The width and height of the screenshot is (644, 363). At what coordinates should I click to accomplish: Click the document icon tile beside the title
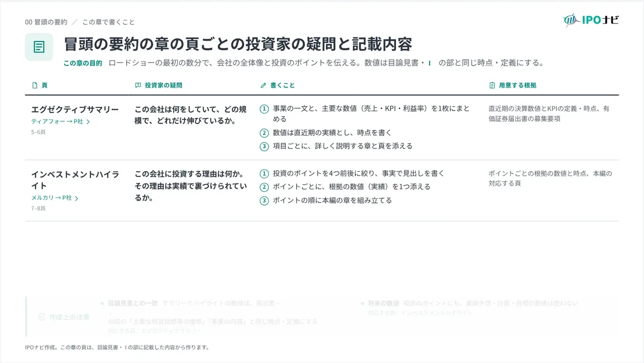[x=39, y=47]
